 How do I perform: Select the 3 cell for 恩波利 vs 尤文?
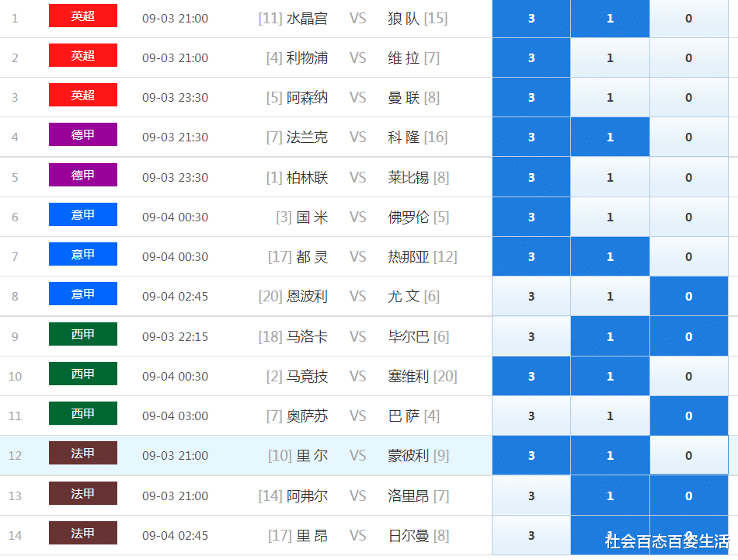(x=531, y=296)
